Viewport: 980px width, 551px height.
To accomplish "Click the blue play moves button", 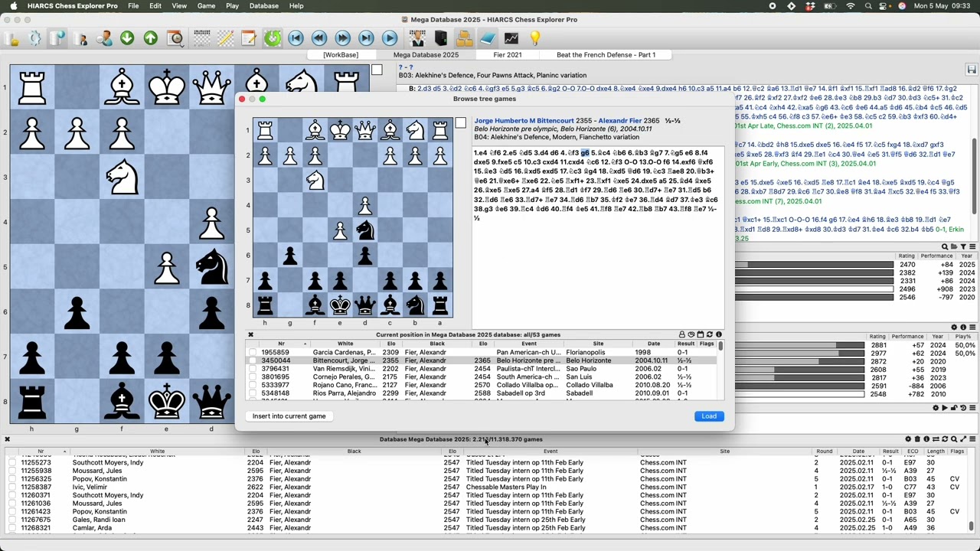I will [390, 37].
